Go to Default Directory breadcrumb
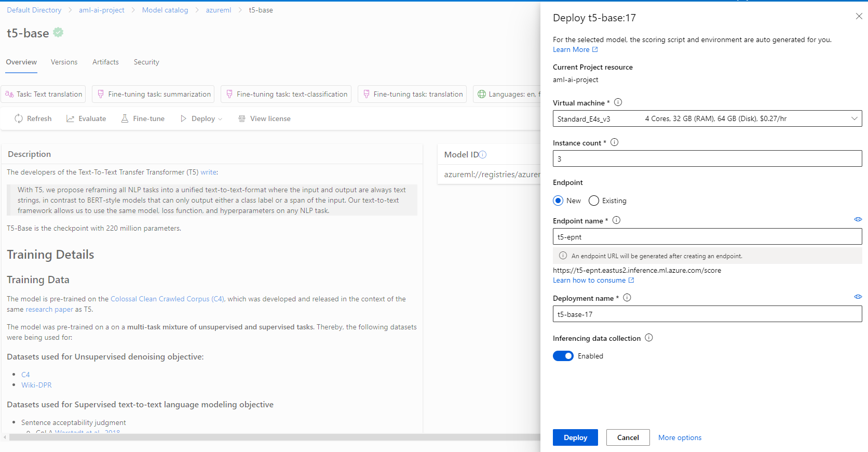868x452 pixels. click(34, 10)
